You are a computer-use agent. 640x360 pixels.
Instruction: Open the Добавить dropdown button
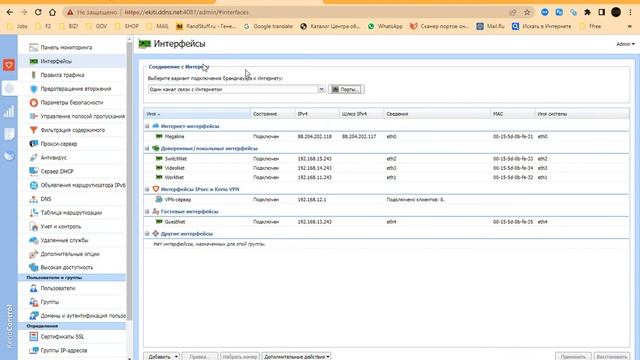pos(162,356)
